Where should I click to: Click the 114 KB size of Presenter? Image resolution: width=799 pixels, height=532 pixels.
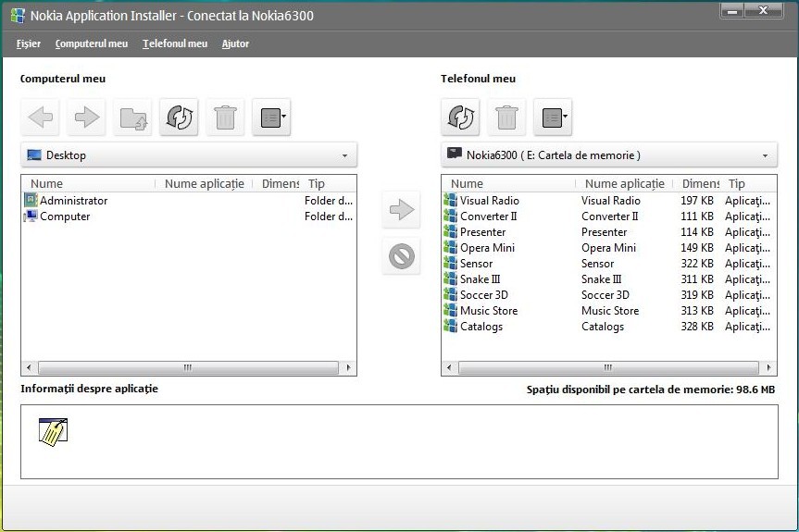(x=697, y=232)
